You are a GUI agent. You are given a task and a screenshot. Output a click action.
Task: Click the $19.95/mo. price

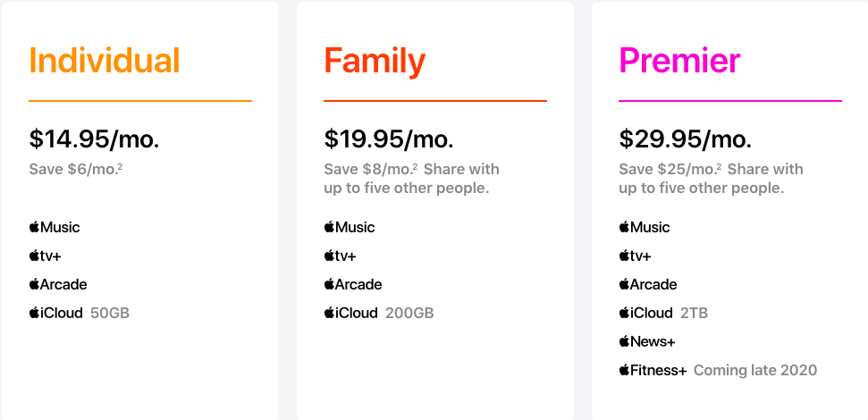[x=389, y=139]
